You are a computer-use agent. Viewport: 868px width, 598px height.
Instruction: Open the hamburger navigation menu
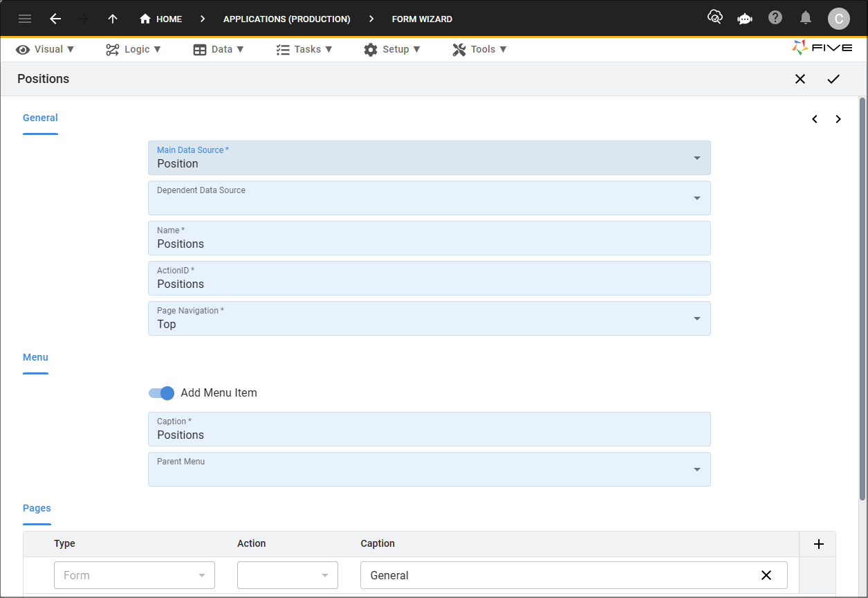coord(25,19)
